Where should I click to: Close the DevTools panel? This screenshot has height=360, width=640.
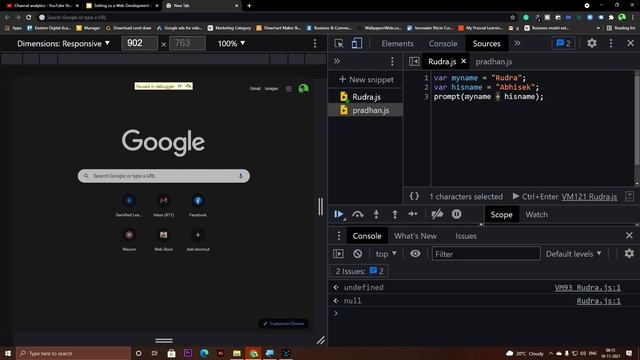630,43
